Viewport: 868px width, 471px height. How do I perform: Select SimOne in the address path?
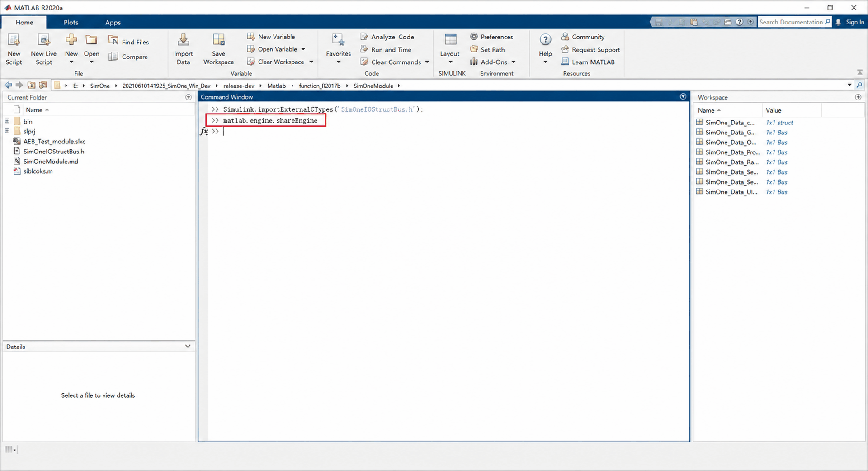tap(100, 86)
